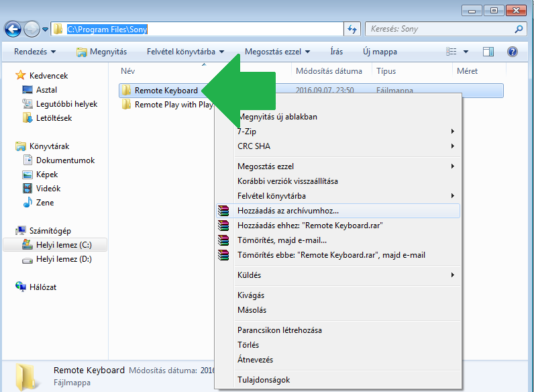Choose Korábbi verziók visszaállítása

(338, 181)
